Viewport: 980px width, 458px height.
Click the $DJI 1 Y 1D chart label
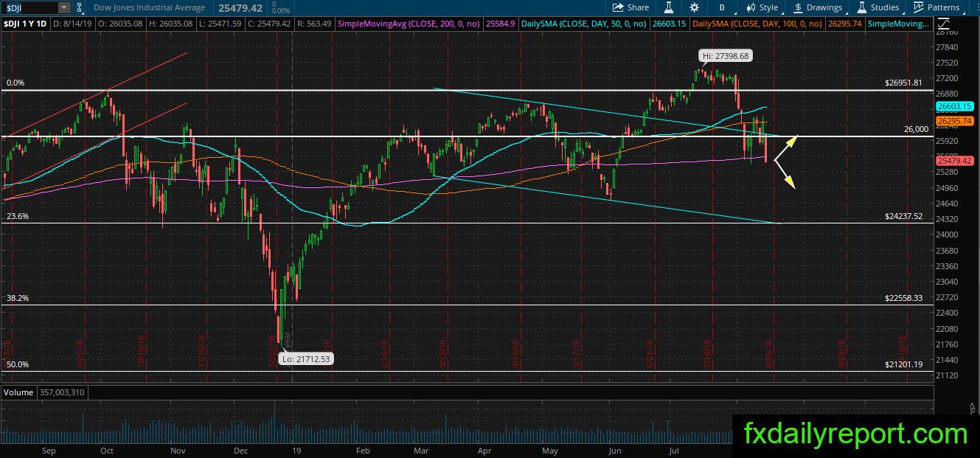26,24
